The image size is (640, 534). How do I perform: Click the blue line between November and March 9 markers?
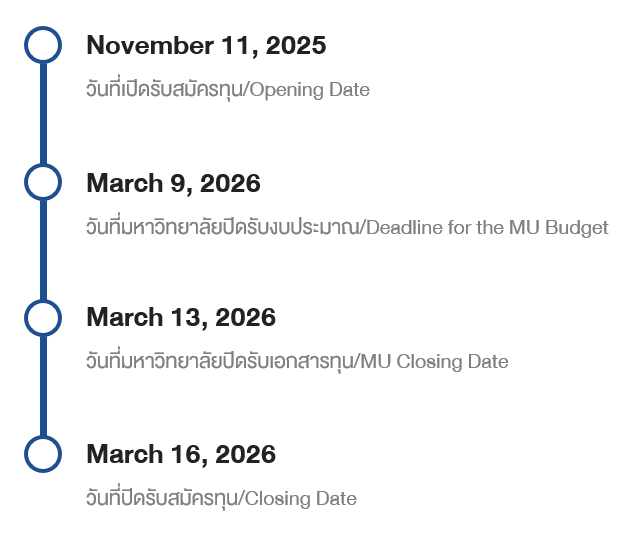pos(43,114)
